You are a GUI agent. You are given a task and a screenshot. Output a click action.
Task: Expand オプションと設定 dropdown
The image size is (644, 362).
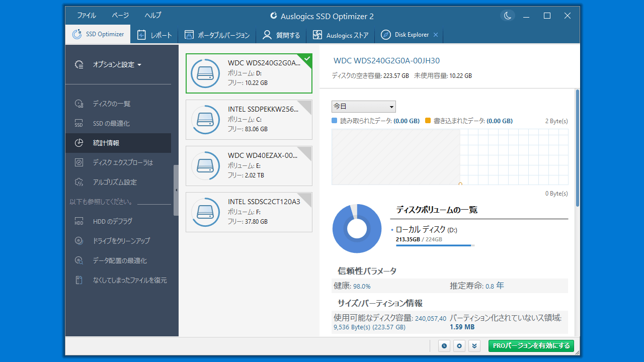pyautogui.click(x=117, y=64)
